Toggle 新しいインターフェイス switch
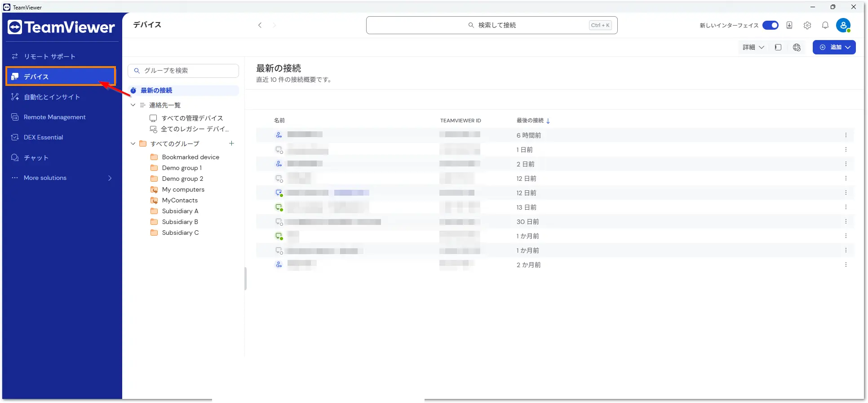The height and width of the screenshot is (403, 868). tap(771, 25)
